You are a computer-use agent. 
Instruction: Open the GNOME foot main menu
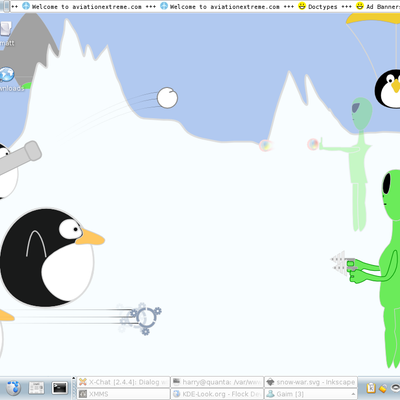tap(13, 388)
